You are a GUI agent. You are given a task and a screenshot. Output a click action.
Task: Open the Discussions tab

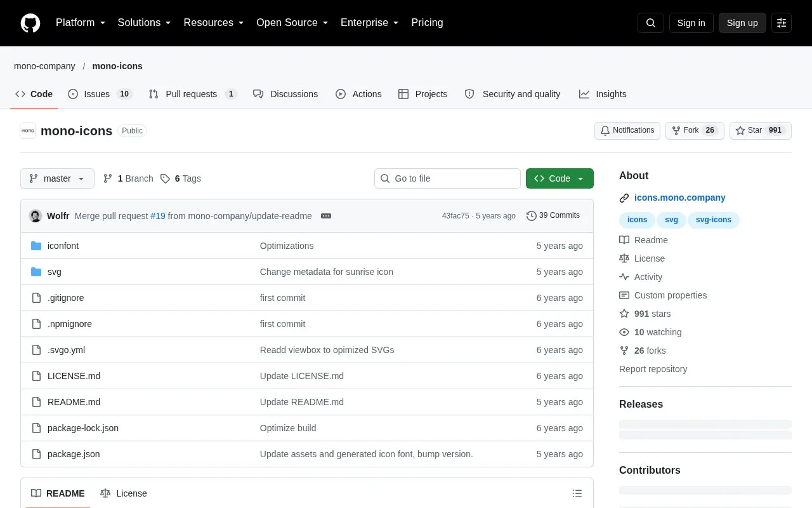(285, 94)
